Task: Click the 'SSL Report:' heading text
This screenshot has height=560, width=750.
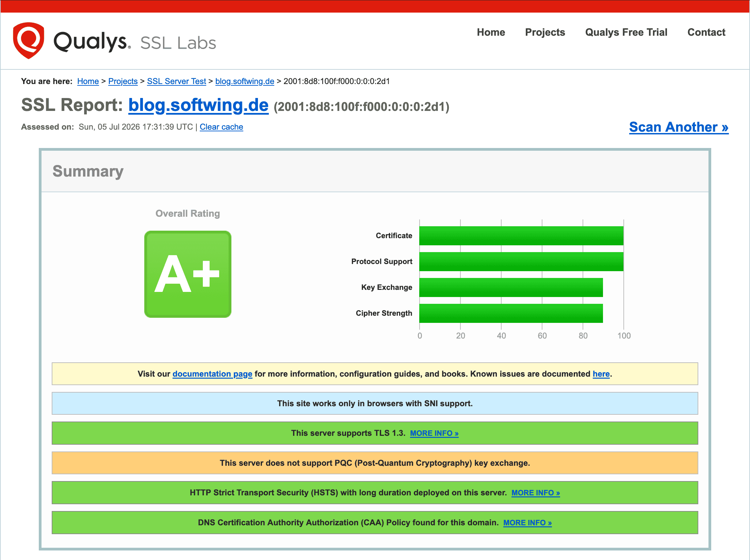Action: coord(72,105)
